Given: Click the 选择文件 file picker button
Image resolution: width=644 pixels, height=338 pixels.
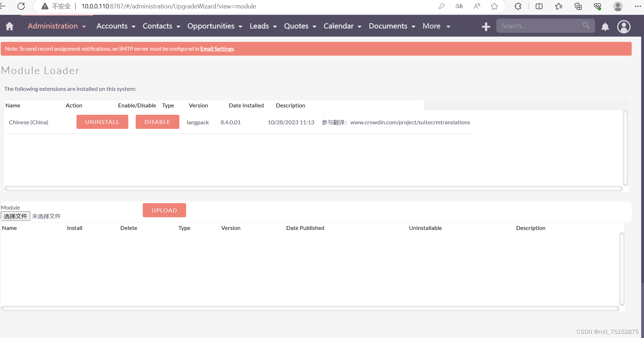Looking at the screenshot, I should [x=15, y=216].
